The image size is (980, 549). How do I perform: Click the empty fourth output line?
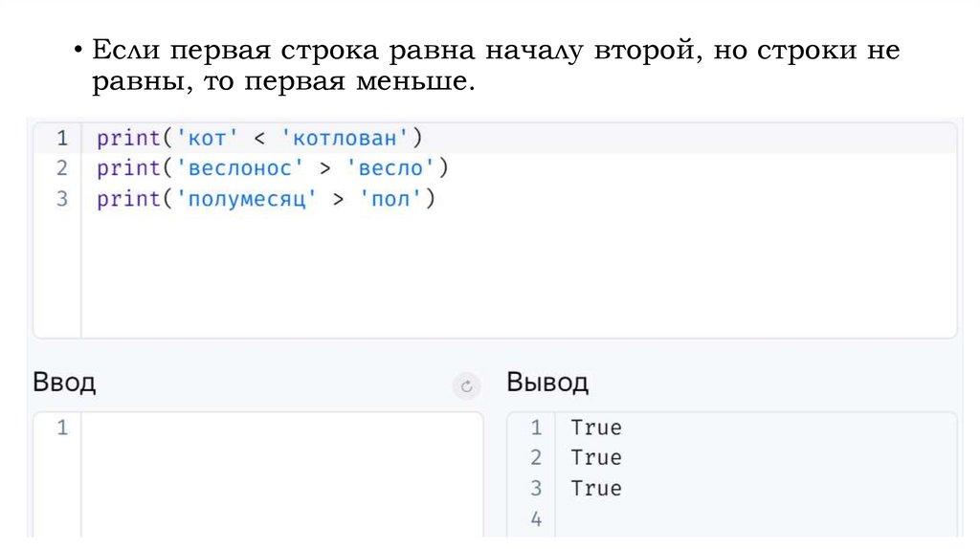746,519
